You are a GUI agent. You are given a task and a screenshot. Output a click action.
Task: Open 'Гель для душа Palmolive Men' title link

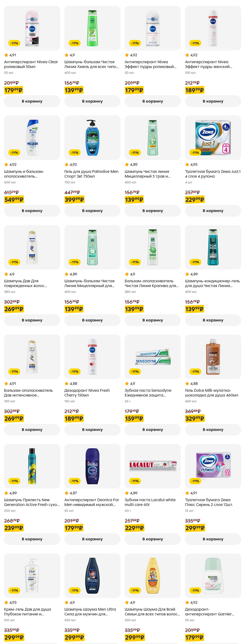pos(91,174)
